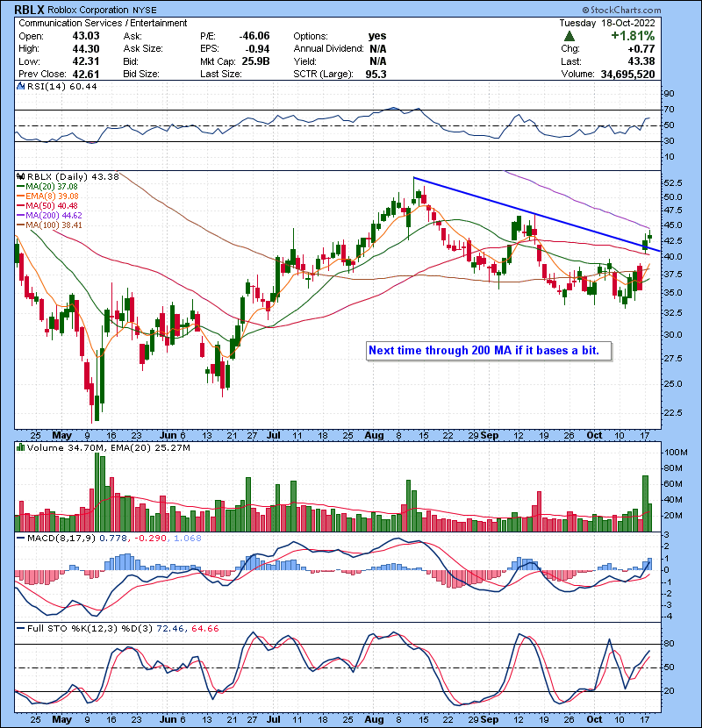Click Communication Services / Entertainment sector text
The width and height of the screenshot is (702, 728).
[x=103, y=23]
